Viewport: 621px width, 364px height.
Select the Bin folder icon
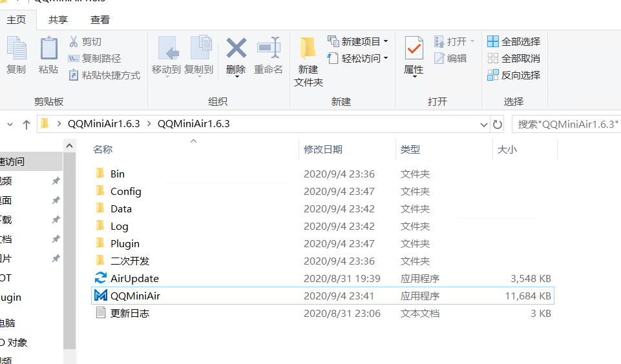click(x=101, y=174)
